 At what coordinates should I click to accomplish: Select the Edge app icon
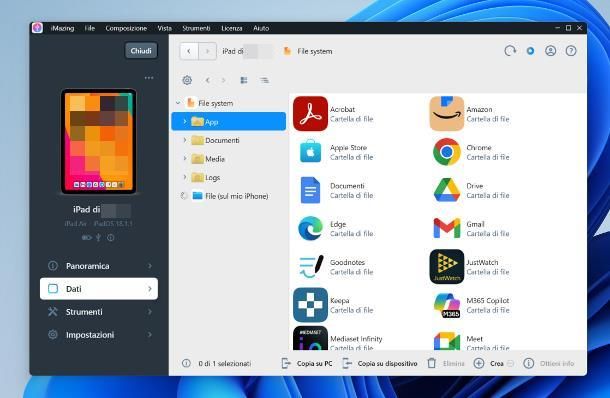pyautogui.click(x=310, y=228)
